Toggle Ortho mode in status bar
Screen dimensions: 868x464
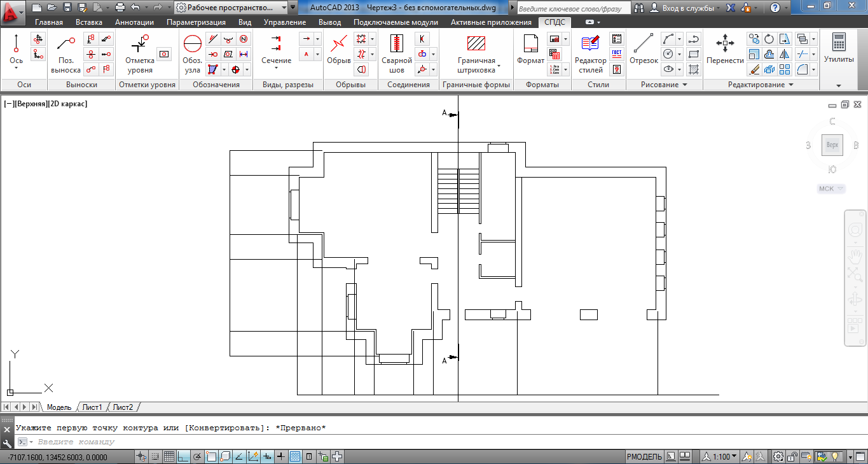coord(183,456)
